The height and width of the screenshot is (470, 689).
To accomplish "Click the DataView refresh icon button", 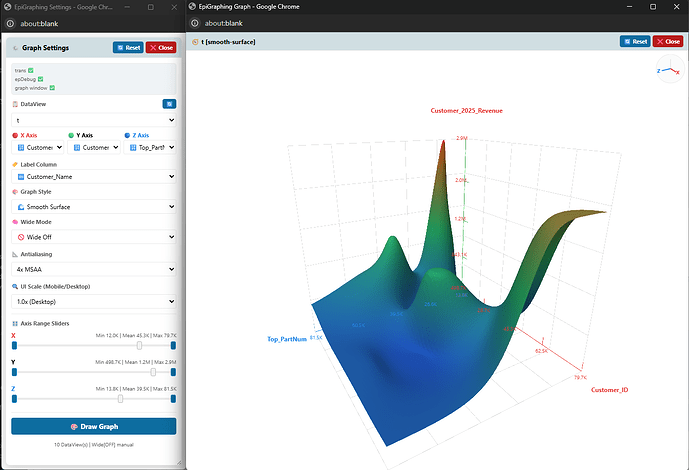I will click(x=169, y=104).
